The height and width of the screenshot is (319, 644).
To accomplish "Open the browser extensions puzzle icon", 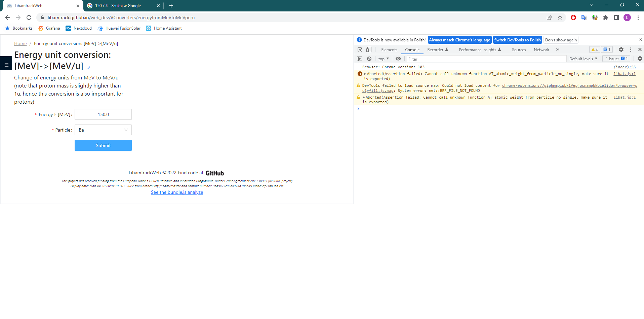I will pos(605,17).
